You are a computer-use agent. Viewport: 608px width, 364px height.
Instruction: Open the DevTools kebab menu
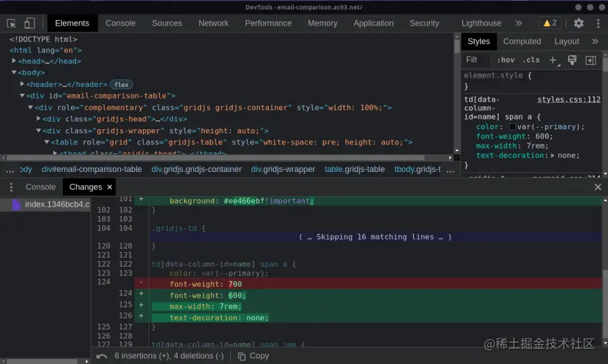(598, 23)
